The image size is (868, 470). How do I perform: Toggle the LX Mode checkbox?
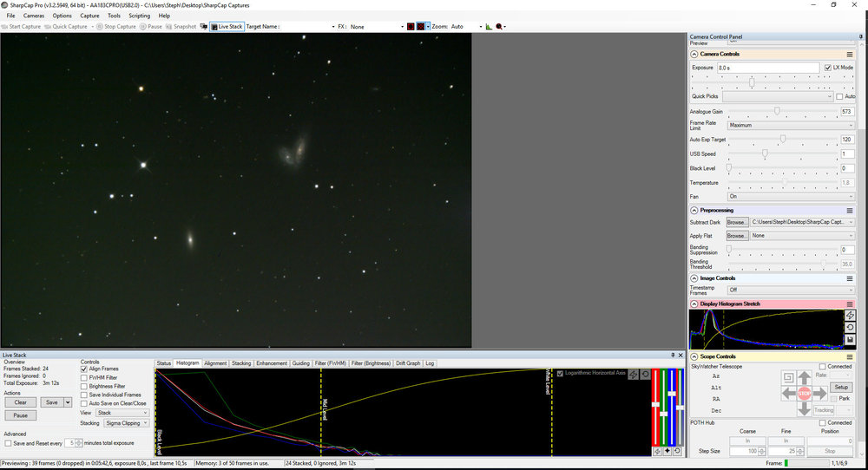827,68
